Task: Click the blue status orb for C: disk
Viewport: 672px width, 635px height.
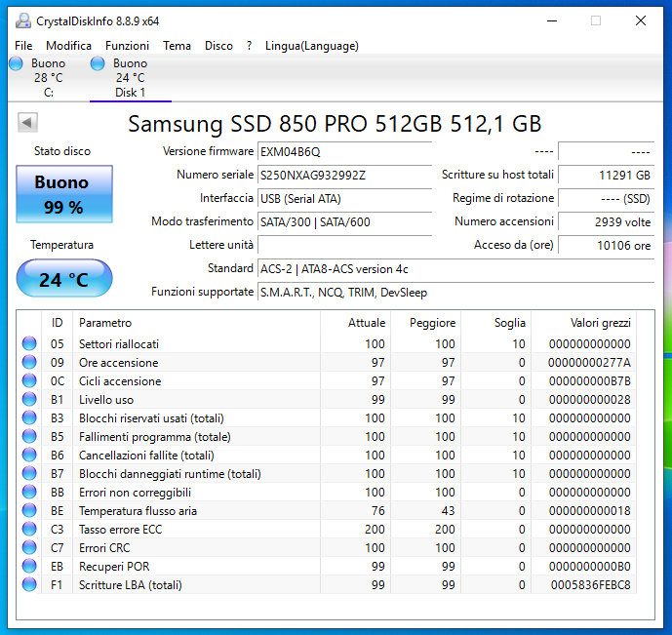Action: [x=16, y=63]
